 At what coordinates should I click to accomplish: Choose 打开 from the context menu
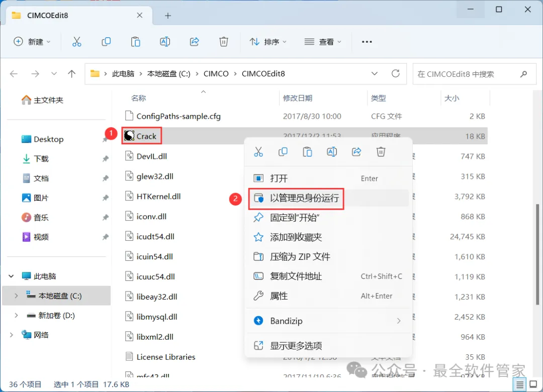tap(328, 178)
